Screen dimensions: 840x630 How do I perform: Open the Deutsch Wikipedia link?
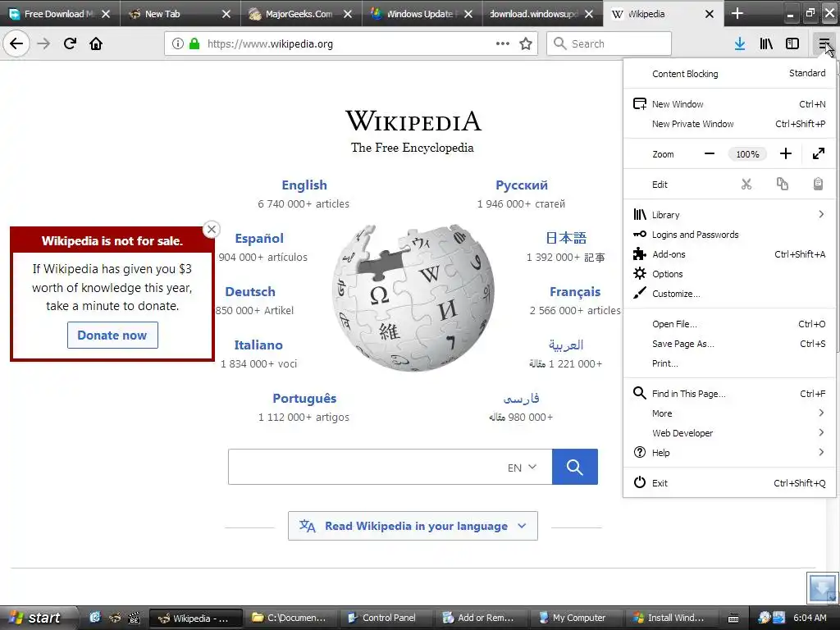[250, 292]
